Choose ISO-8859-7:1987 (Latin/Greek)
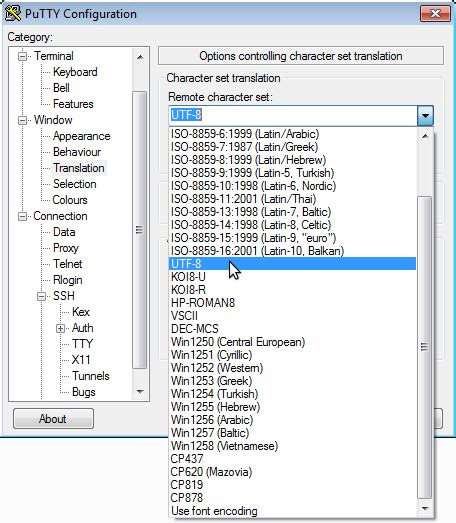456x523 pixels. pos(293,147)
